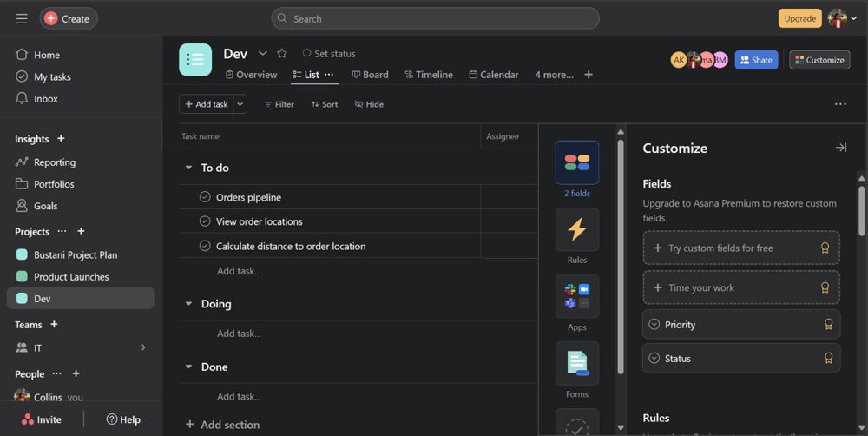Switch to the Timeline tab
This screenshot has height=436, width=868.
pos(429,75)
